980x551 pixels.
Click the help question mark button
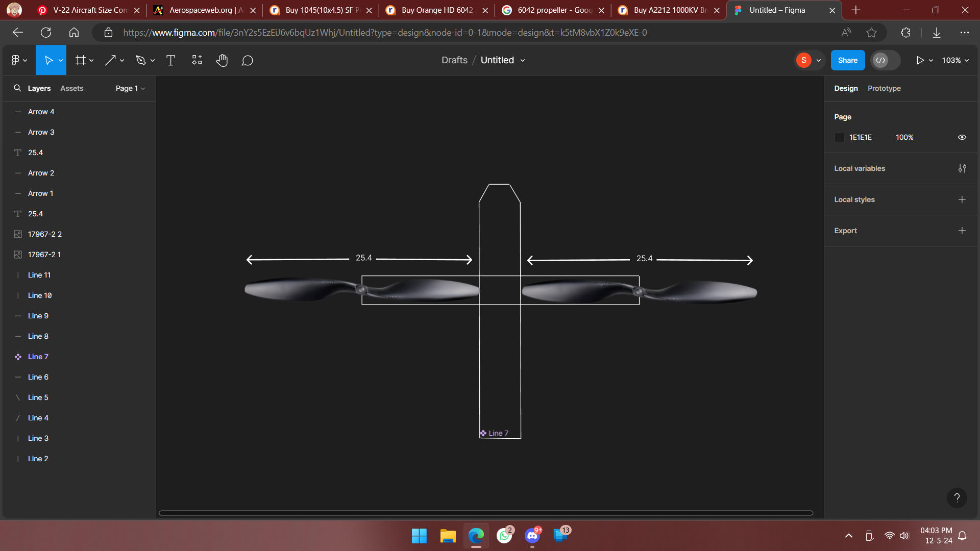point(957,498)
